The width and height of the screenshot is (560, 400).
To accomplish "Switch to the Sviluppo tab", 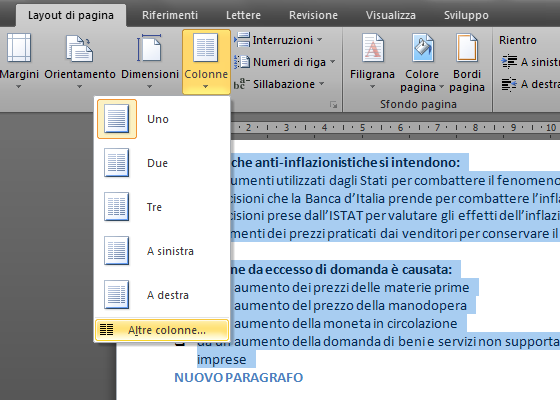I will pos(466,15).
